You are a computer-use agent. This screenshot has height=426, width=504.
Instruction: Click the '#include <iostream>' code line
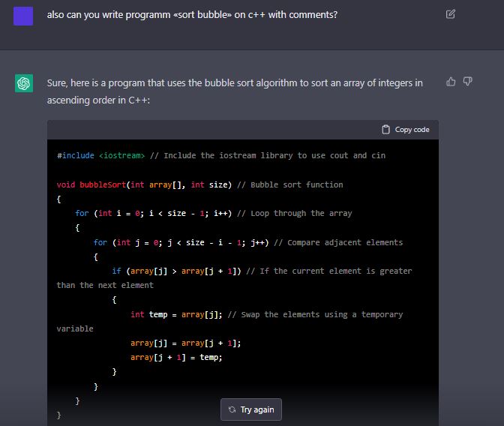pyautogui.click(x=221, y=155)
